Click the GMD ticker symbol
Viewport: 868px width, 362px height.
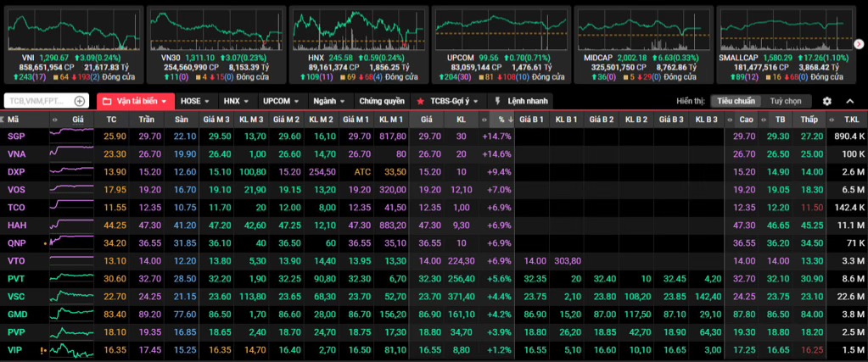tap(16, 314)
